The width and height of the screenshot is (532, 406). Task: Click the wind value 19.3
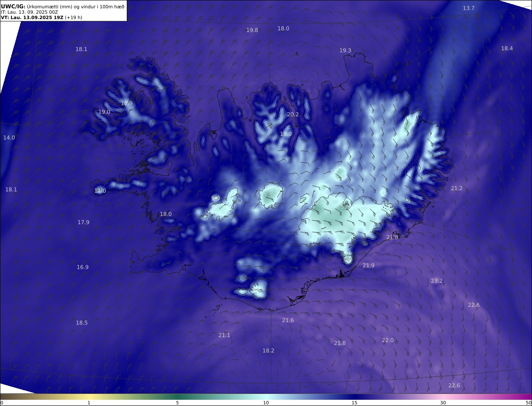pyautogui.click(x=345, y=50)
